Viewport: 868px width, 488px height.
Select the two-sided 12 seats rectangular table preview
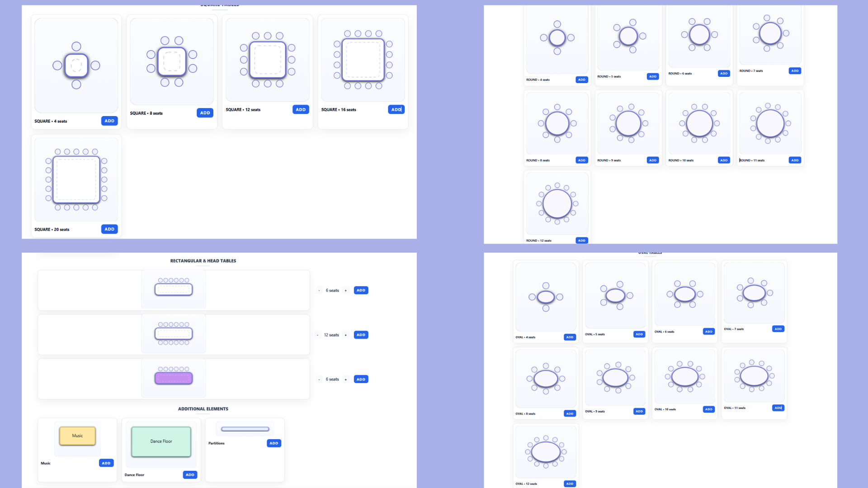(x=174, y=333)
